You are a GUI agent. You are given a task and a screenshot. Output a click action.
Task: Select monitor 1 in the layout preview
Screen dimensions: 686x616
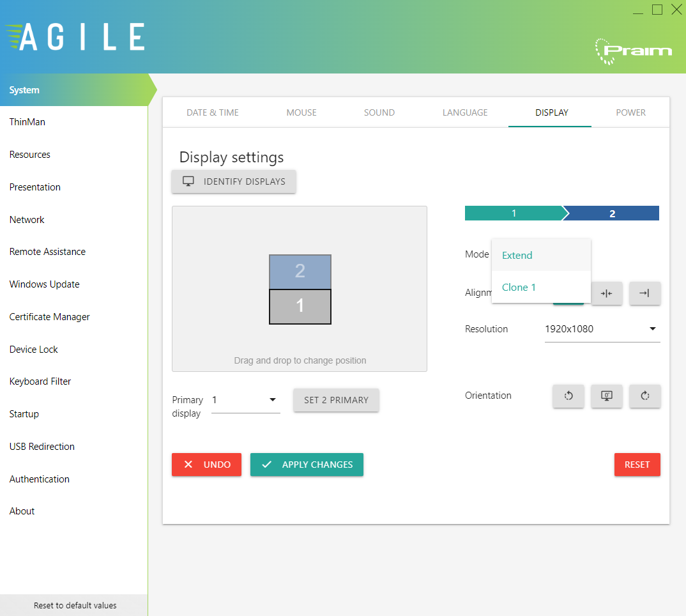tap(300, 307)
